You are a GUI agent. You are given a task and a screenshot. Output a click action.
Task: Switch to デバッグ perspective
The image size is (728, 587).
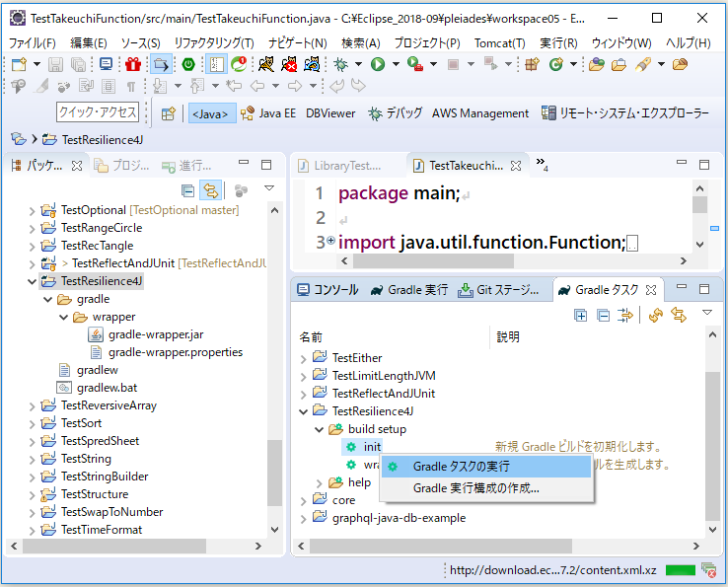396,113
